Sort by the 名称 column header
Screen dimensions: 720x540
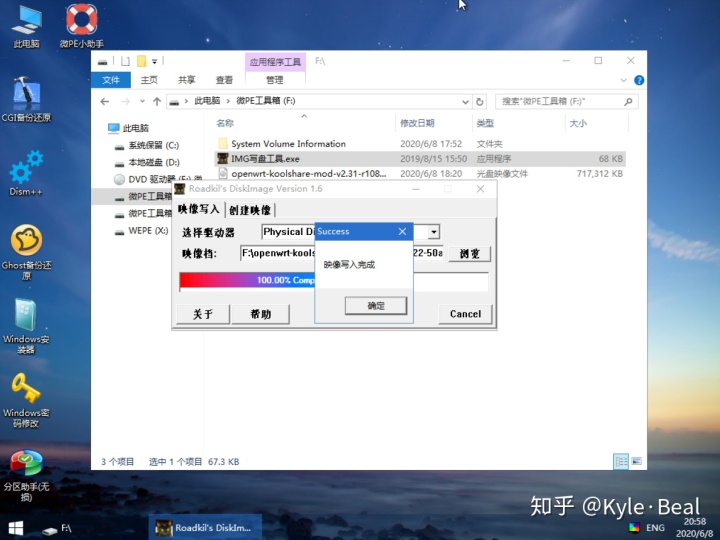[x=225, y=123]
